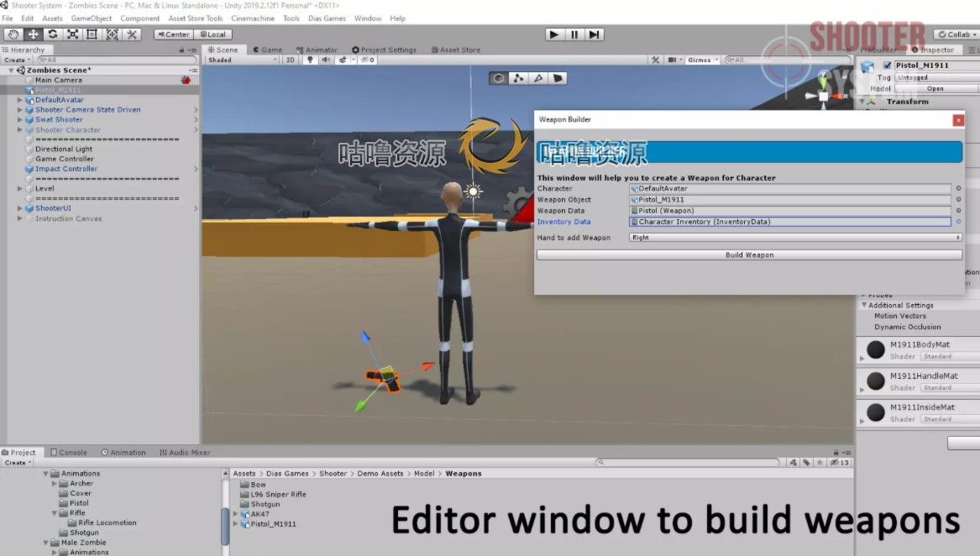Open the Tag dropdown in Inspector
This screenshot has width=980, height=556.
click(937, 77)
